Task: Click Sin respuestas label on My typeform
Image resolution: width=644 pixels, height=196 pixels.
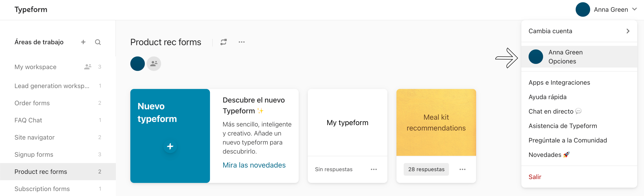Action: [334, 169]
